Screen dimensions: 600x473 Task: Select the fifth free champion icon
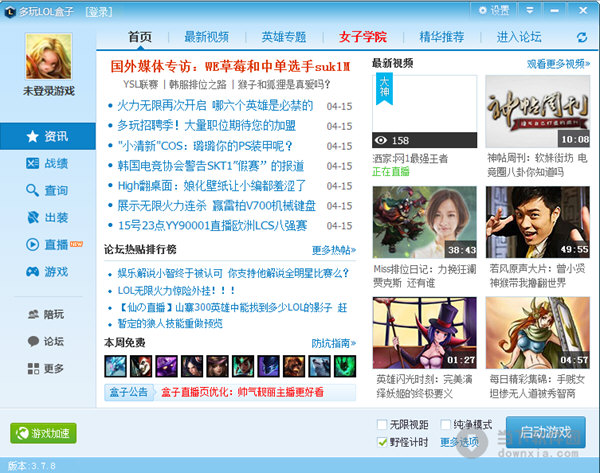point(217,366)
